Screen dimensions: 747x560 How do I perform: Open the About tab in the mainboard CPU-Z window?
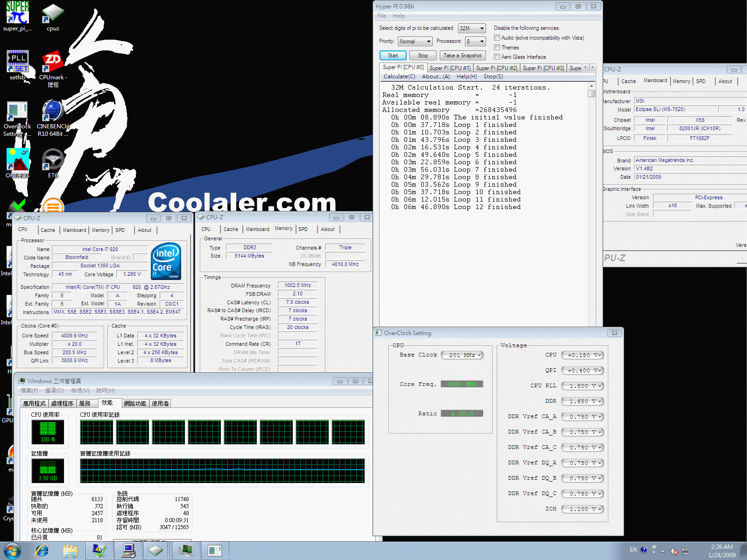click(725, 81)
